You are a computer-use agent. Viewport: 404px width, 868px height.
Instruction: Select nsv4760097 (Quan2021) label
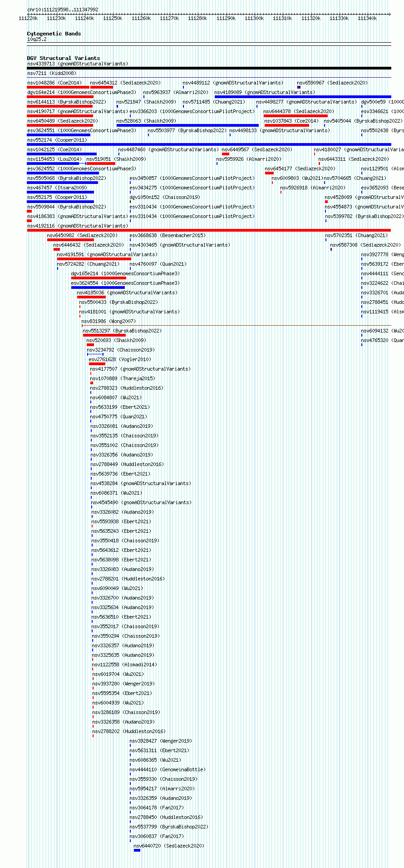[158, 264]
